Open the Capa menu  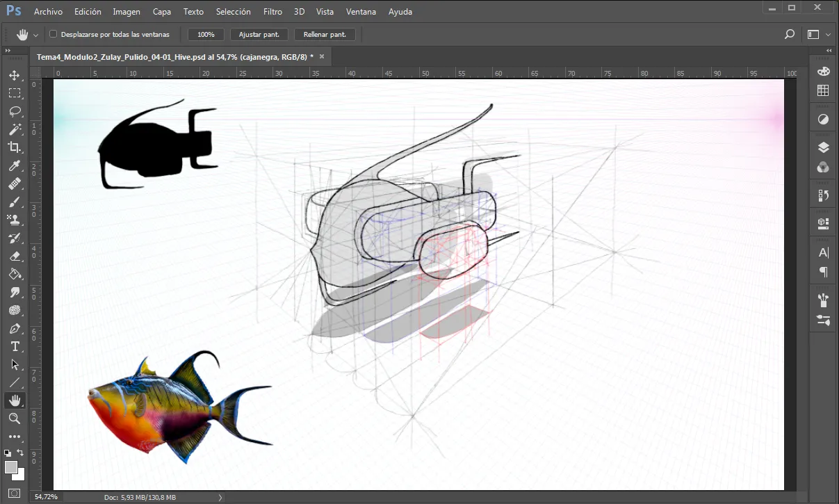(x=162, y=12)
